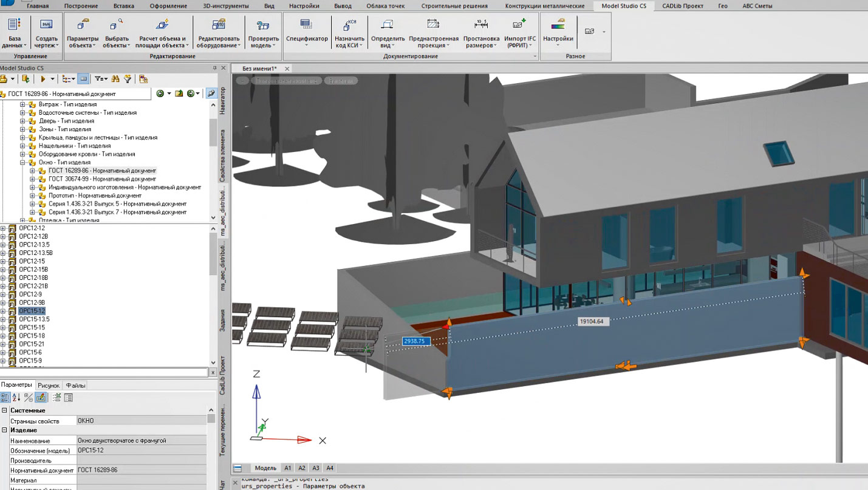Click the funnel filter icon in panel toolbar
Viewport: 868px width, 490px height.
click(128, 79)
